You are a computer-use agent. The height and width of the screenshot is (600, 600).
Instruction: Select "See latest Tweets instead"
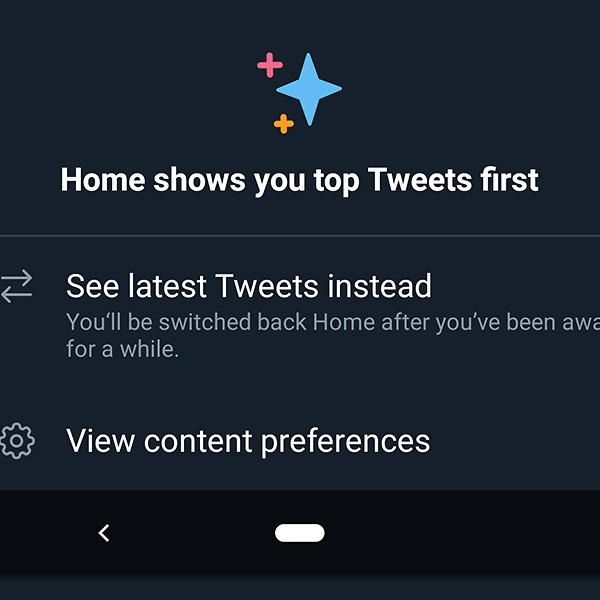click(x=249, y=287)
